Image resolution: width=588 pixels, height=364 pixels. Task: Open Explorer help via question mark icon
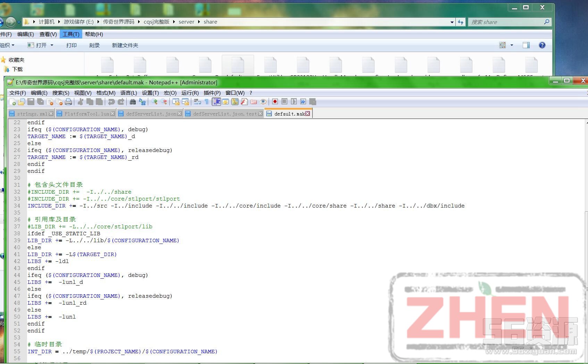click(542, 45)
